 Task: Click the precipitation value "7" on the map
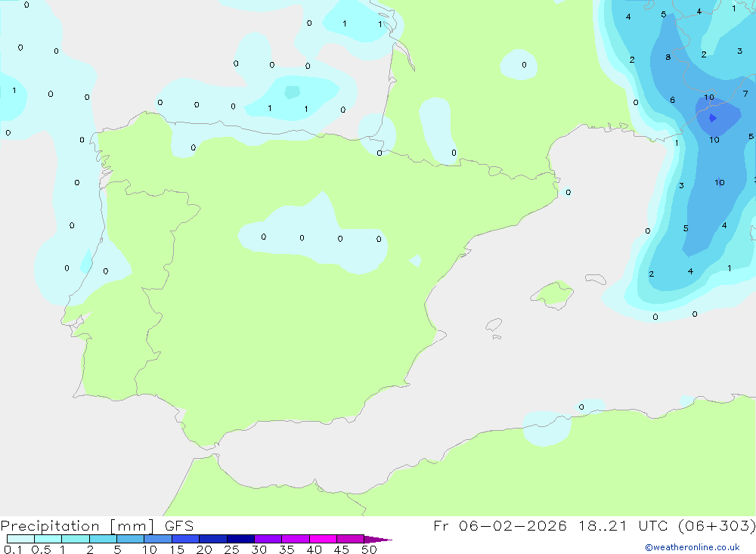tap(745, 94)
